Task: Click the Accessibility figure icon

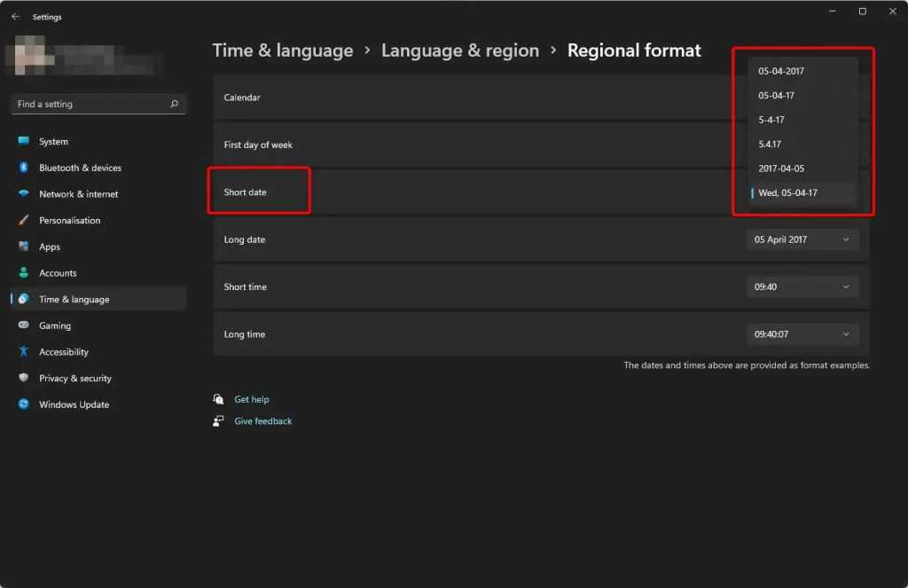Action: [23, 352]
